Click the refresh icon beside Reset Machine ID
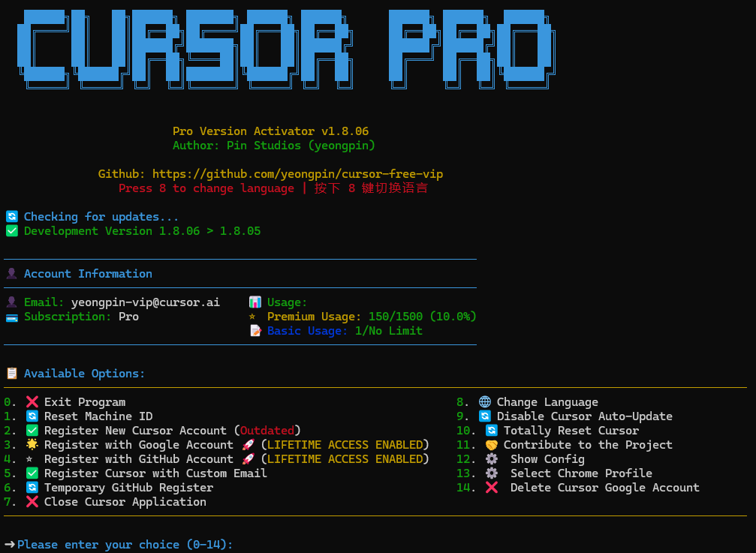 (x=32, y=416)
